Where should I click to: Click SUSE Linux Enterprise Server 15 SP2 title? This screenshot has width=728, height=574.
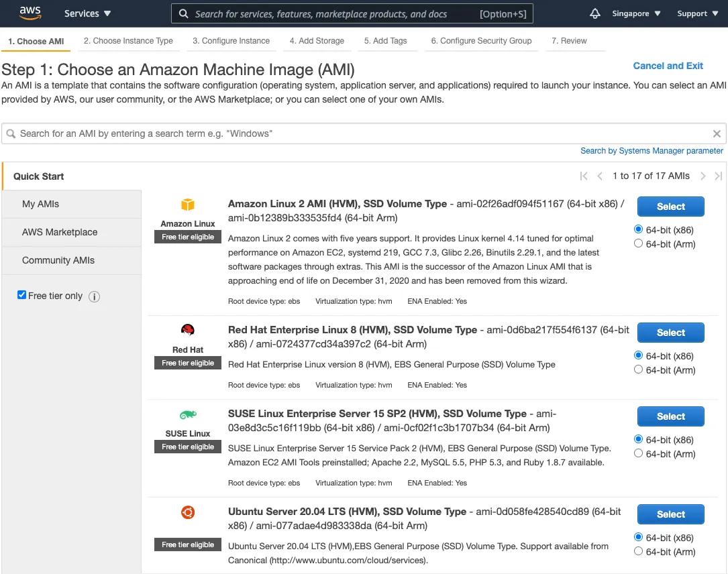tap(377, 414)
